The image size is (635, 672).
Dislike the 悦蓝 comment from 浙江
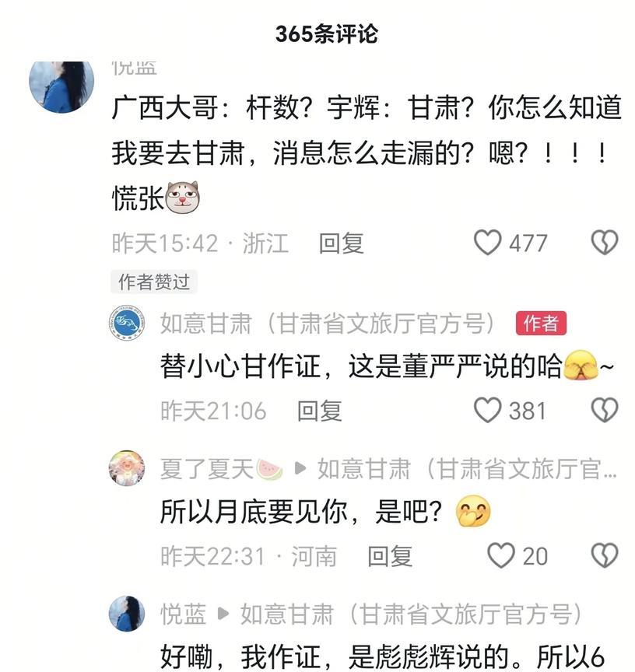coord(605,242)
